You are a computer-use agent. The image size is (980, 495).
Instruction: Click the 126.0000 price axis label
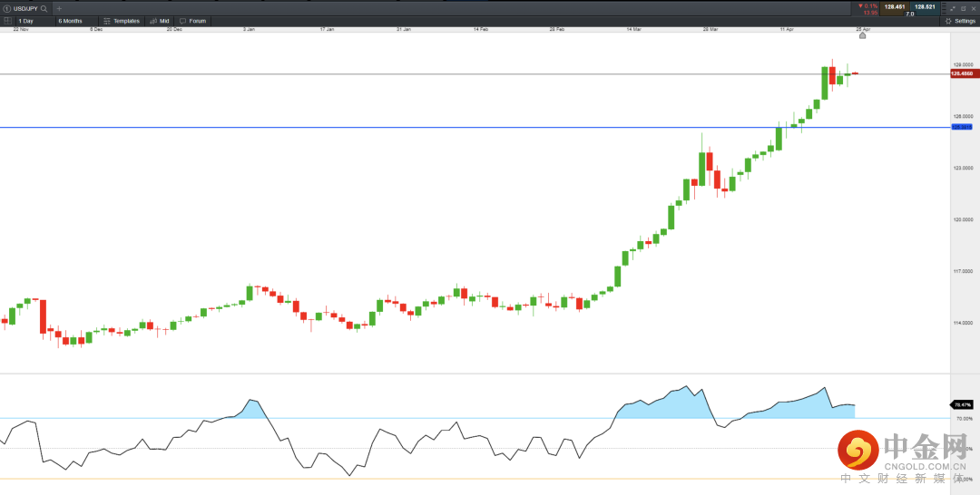(963, 116)
